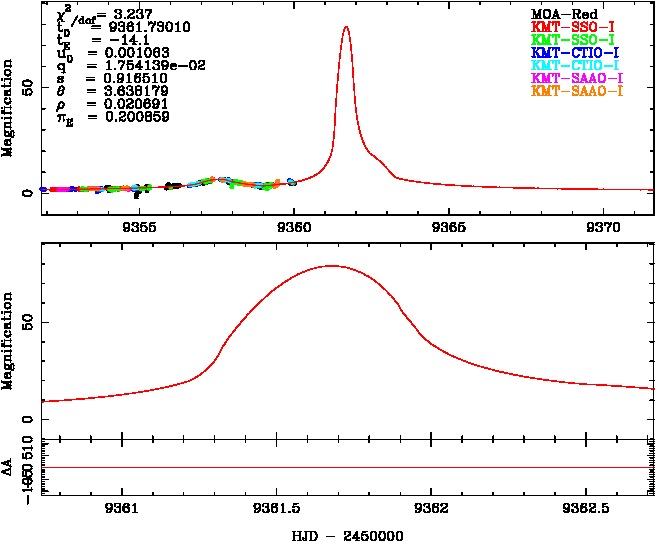655x542 pixels.
Task: Click the peak of the zoomed middle curve
Action: tap(330, 266)
